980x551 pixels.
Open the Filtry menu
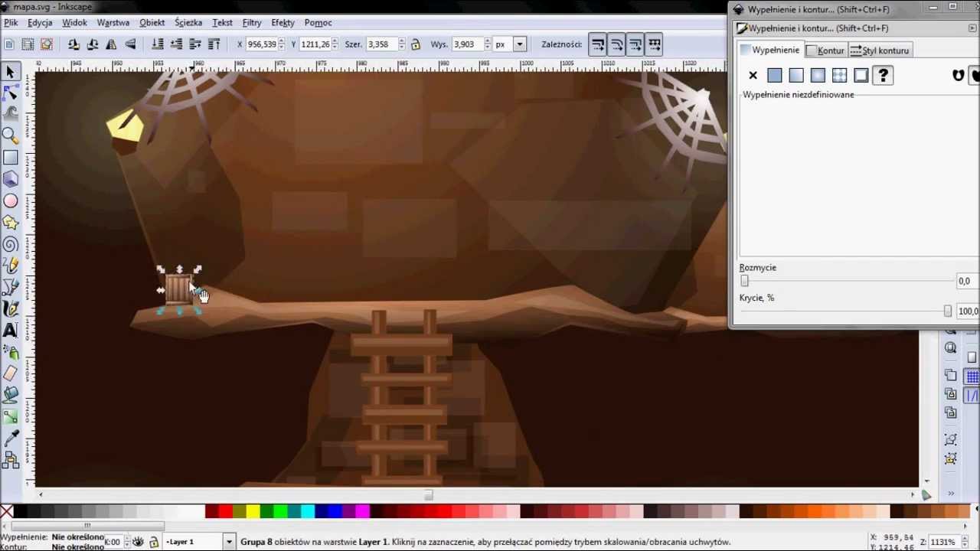(252, 22)
